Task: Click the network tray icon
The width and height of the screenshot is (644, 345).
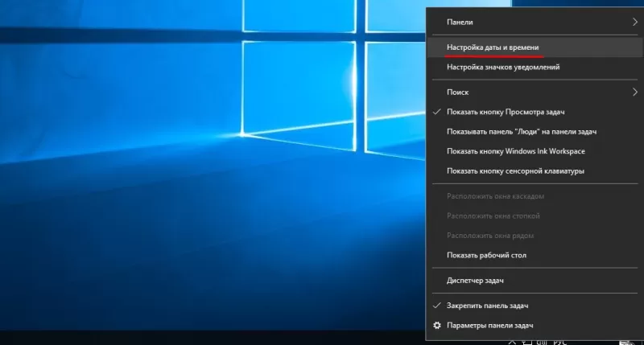Action: tap(526, 342)
